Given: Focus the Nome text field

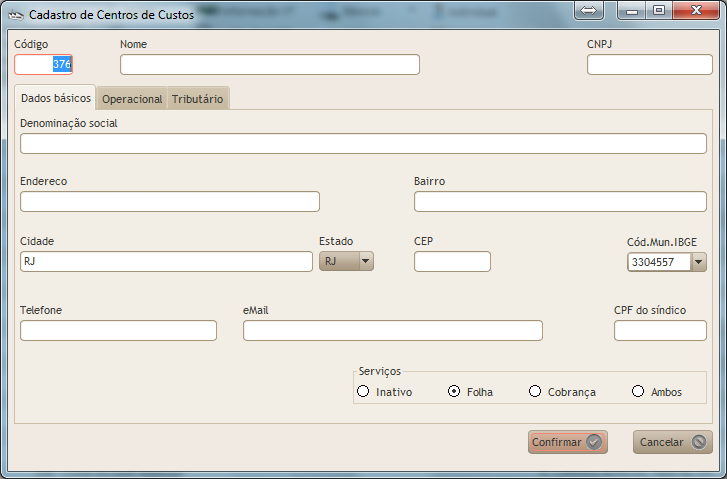Looking at the screenshot, I should pos(269,65).
